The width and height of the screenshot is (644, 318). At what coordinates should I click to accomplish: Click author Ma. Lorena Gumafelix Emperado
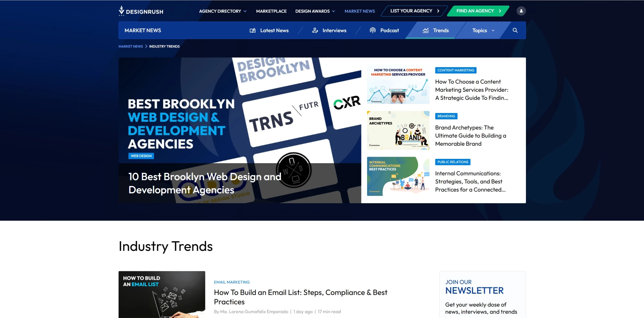click(254, 312)
